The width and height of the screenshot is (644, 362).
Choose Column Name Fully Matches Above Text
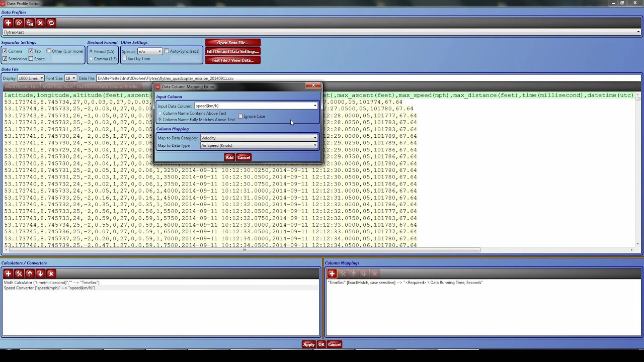160,120
